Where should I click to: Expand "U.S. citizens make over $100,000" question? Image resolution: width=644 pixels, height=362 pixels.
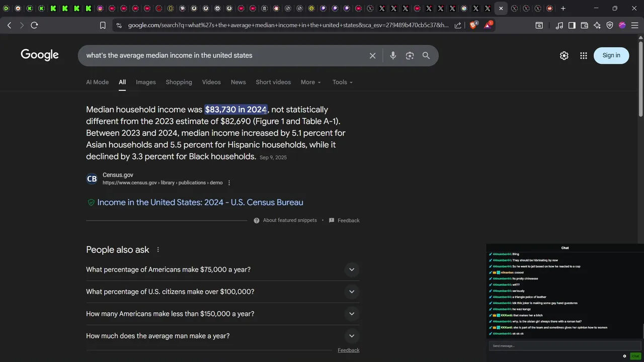pyautogui.click(x=222, y=292)
